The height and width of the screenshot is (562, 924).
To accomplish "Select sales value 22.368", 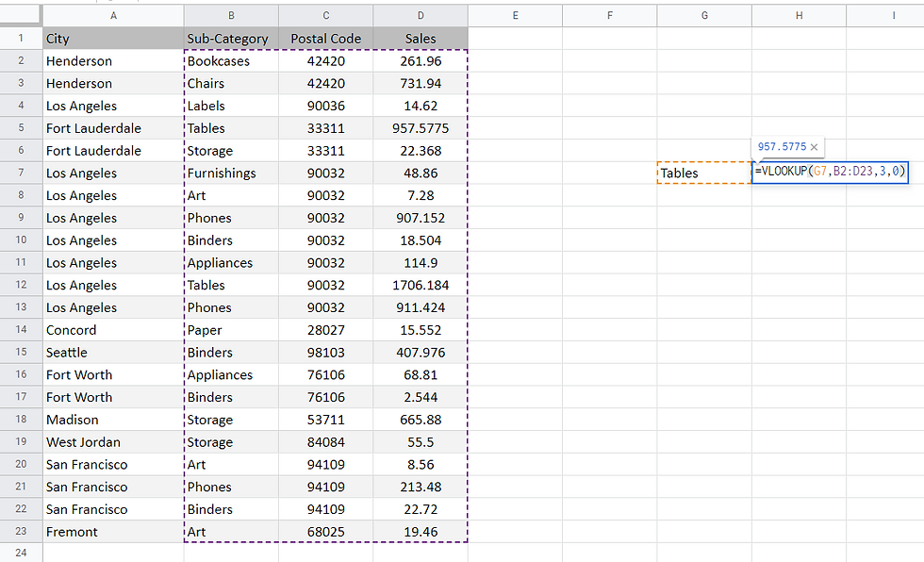I will (421, 151).
